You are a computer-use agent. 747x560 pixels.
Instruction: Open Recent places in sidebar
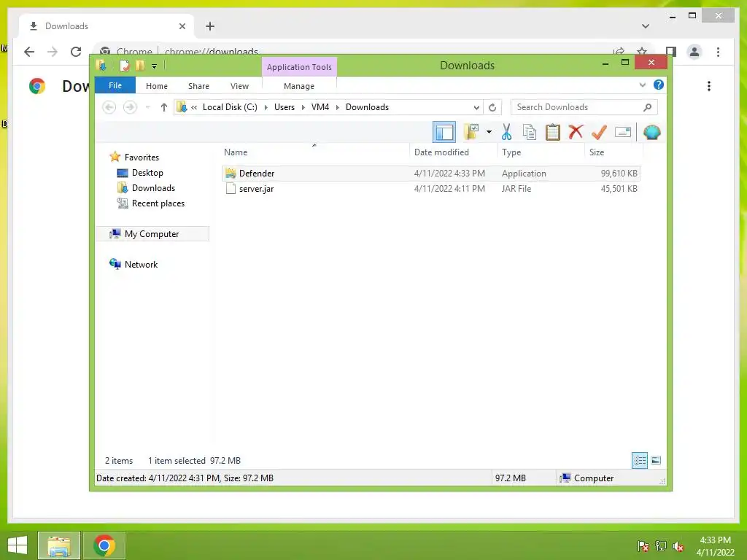point(158,203)
